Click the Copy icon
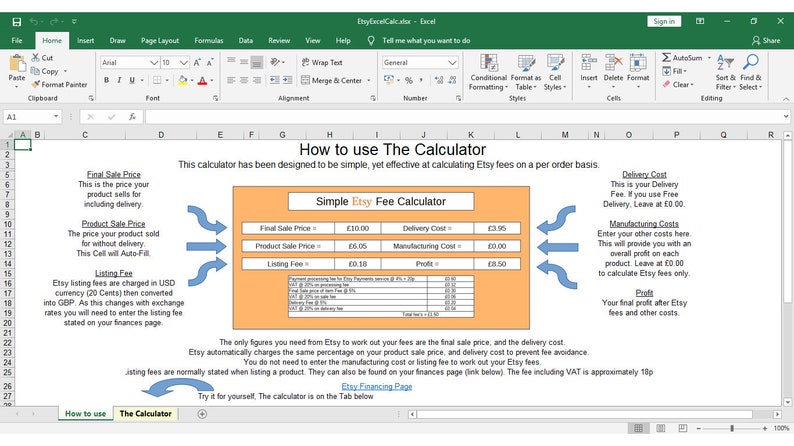The height and width of the screenshot is (446, 794). 35,71
